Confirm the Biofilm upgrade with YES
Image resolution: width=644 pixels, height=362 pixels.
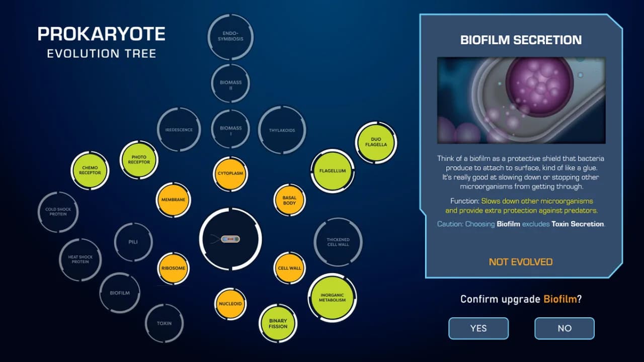(x=478, y=328)
